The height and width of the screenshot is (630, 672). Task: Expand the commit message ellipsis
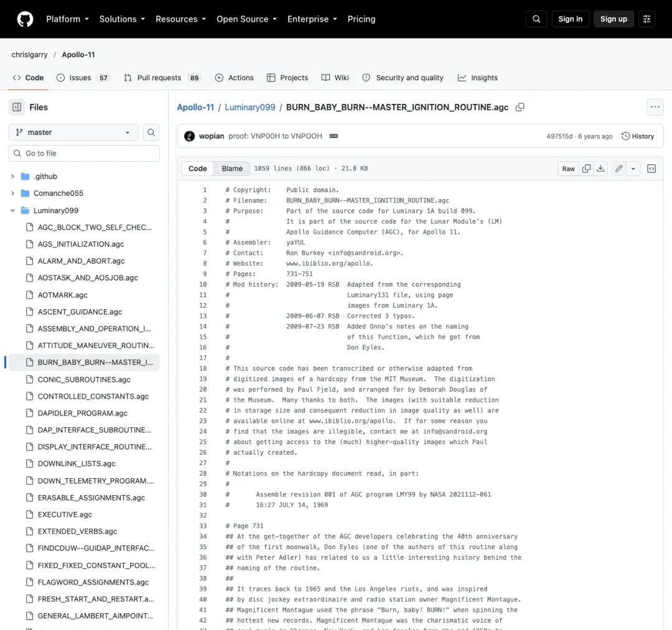pyautogui.click(x=334, y=136)
